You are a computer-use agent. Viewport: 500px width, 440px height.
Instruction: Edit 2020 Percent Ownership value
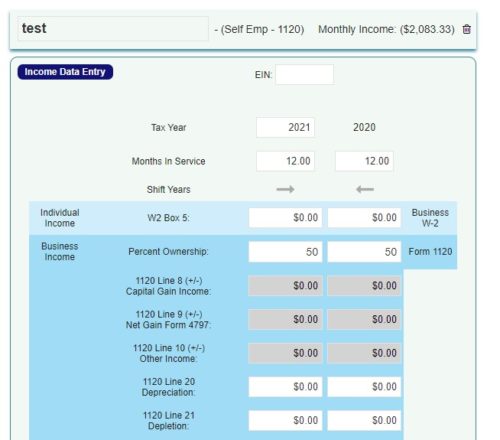tap(364, 252)
